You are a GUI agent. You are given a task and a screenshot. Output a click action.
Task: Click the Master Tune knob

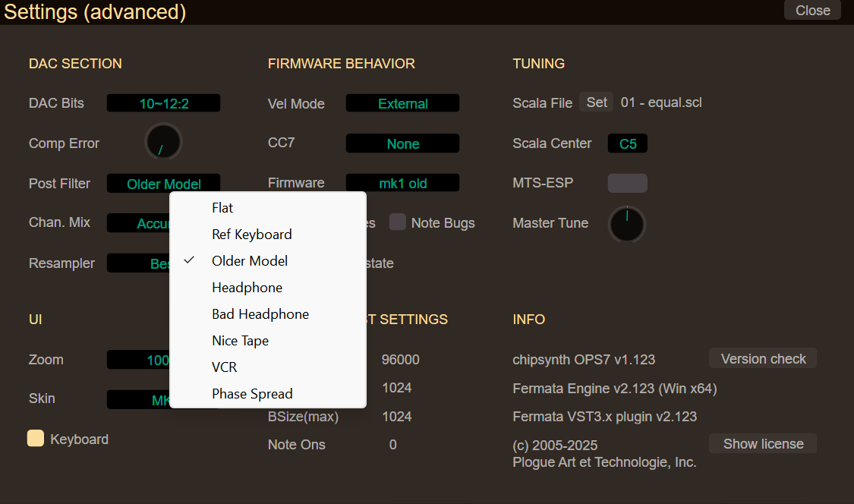(627, 224)
